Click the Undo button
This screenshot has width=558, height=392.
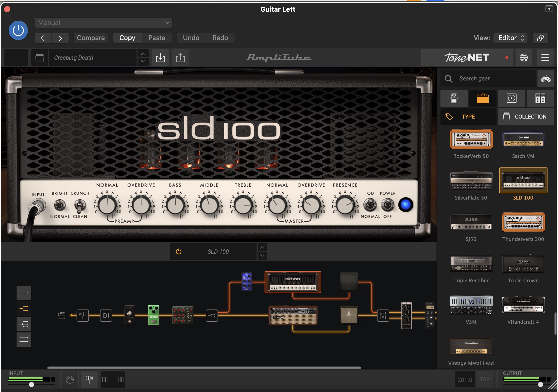[x=191, y=38]
